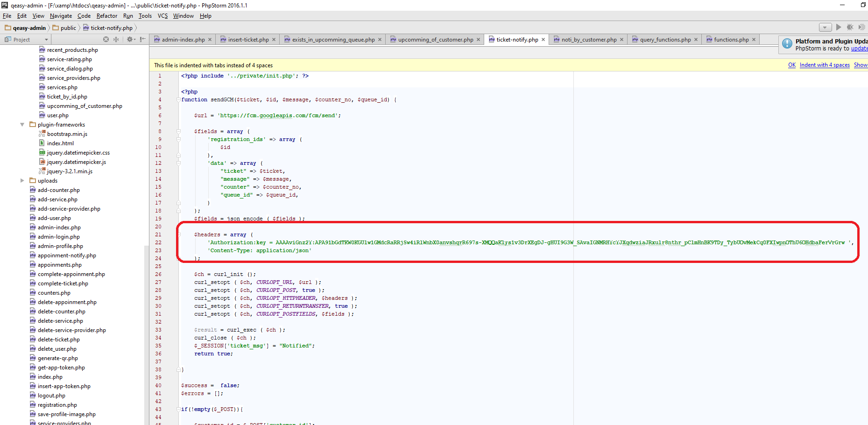
Task: Expand the uploads folder
Action: tap(22, 181)
